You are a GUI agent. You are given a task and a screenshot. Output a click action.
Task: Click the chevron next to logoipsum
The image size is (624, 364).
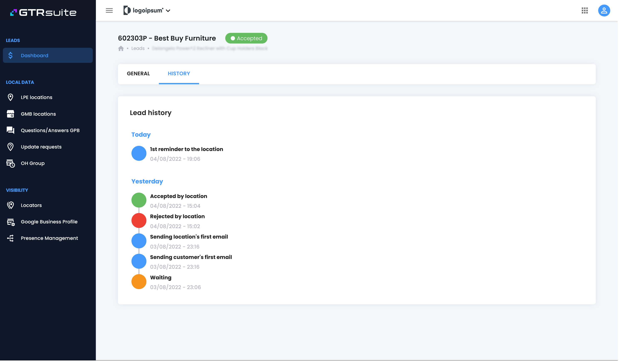[168, 11]
